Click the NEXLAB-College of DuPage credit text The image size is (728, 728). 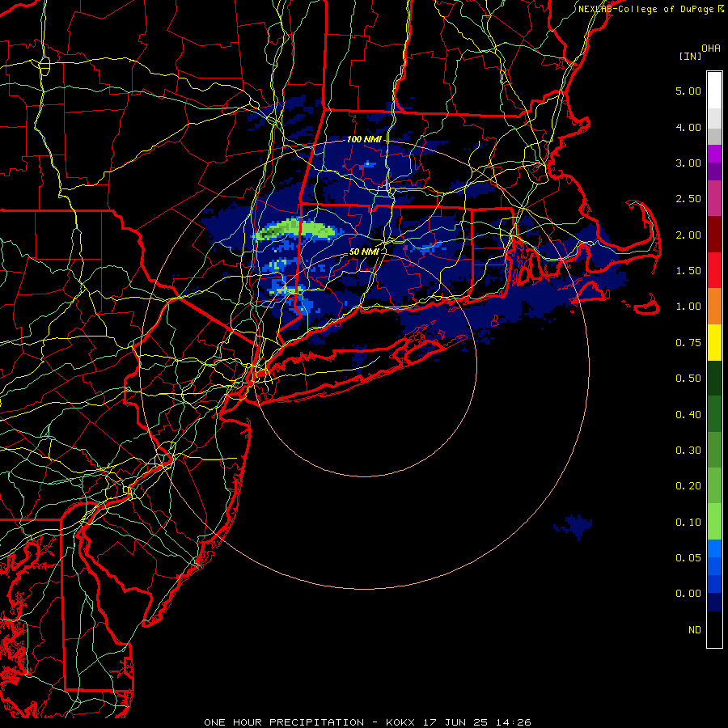pos(646,9)
